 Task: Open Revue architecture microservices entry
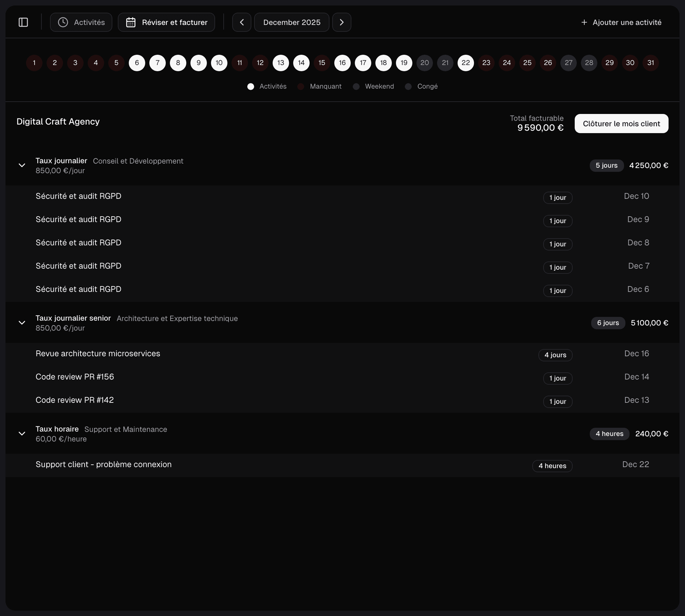click(98, 354)
